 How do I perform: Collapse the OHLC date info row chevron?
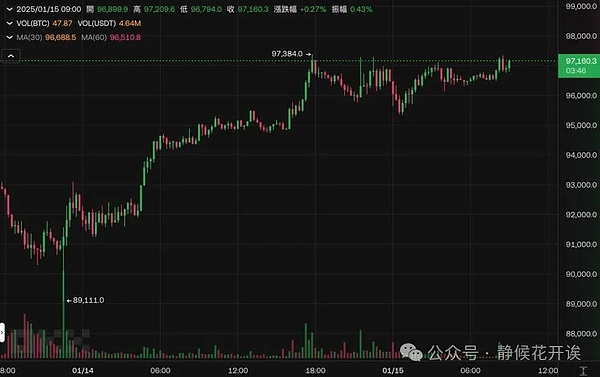click(x=10, y=9)
